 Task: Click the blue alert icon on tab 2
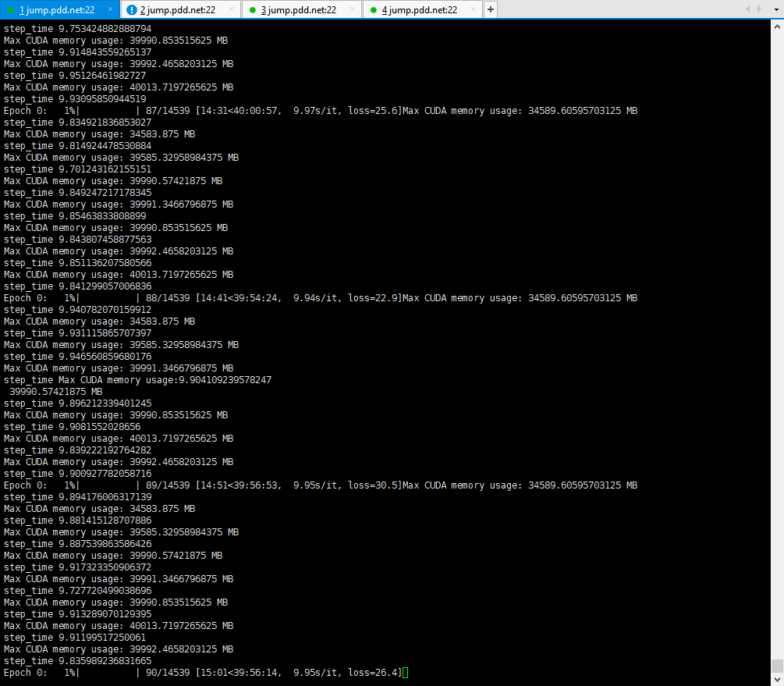pyautogui.click(x=132, y=8)
